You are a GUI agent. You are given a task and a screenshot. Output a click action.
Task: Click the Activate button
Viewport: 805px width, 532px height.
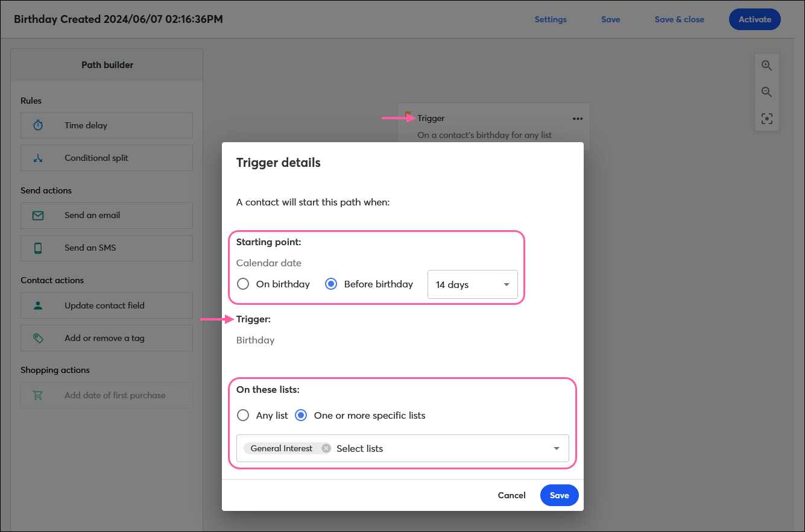pyautogui.click(x=754, y=19)
